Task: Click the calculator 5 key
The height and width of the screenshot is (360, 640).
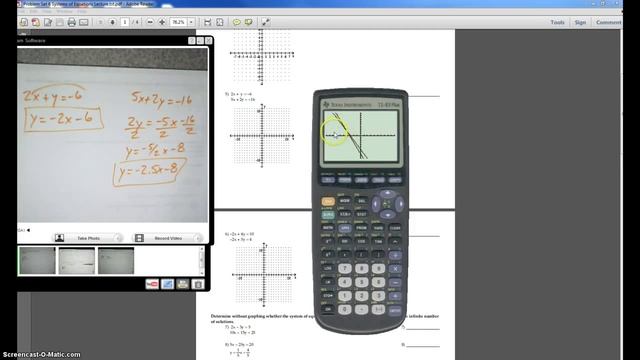Action: point(362,282)
